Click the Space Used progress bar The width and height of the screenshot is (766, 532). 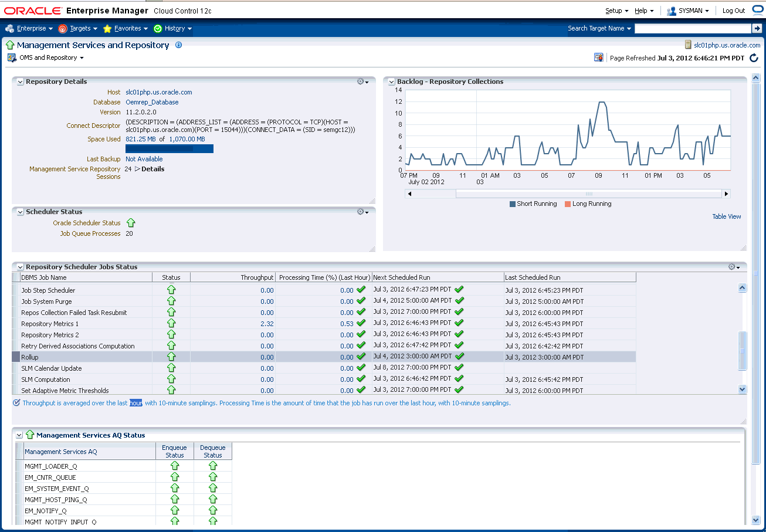170,149
